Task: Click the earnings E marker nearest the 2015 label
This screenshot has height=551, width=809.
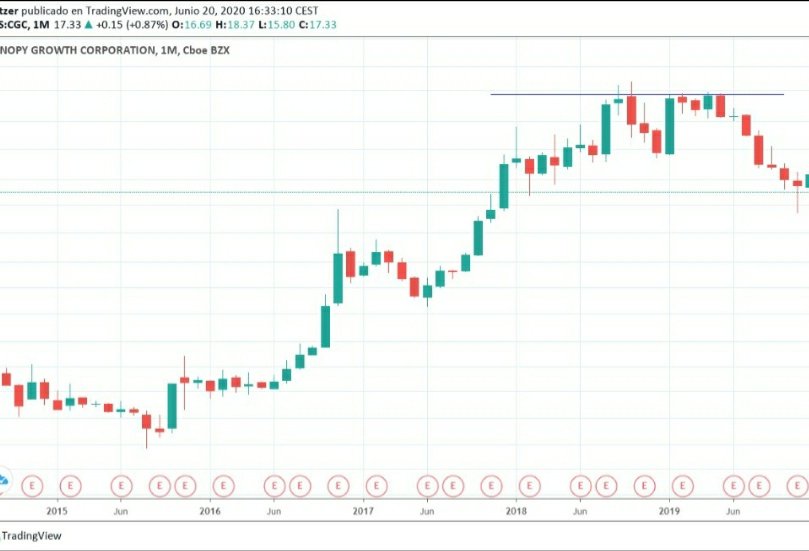Action: pos(70,486)
